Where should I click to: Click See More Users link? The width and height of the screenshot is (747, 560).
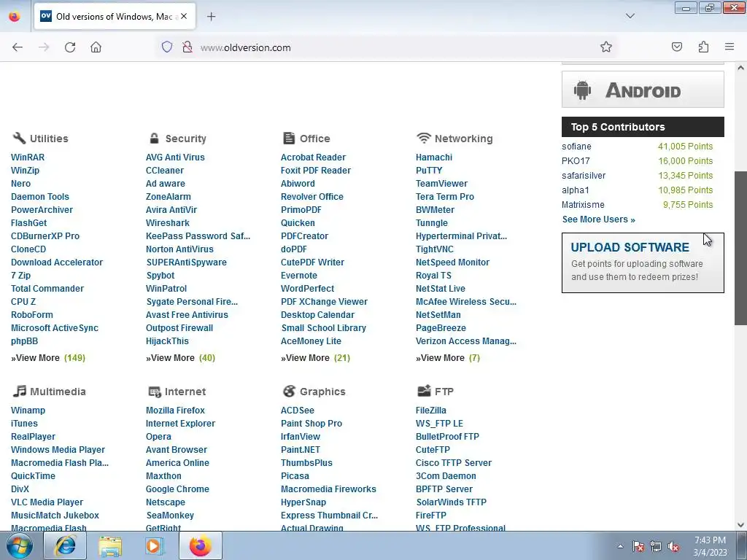[x=598, y=219]
